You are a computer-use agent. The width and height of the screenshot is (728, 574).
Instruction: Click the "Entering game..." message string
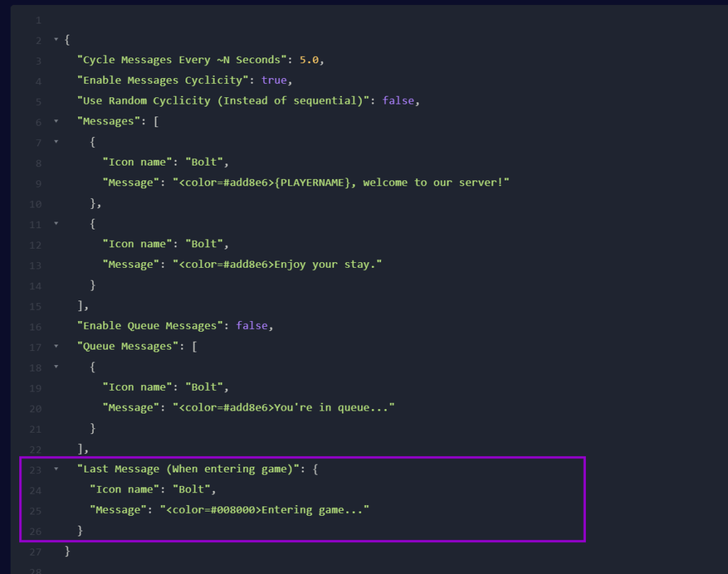[x=264, y=509]
